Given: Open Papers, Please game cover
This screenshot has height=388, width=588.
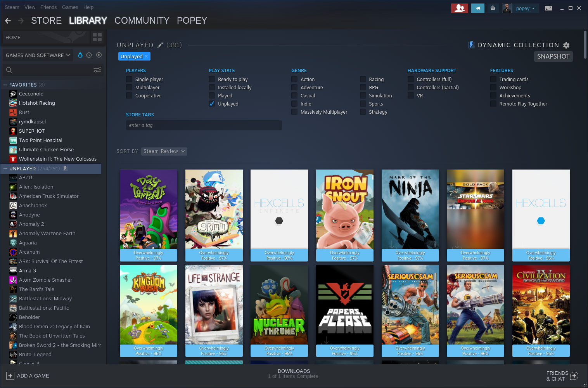Looking at the screenshot, I should 345,311.
